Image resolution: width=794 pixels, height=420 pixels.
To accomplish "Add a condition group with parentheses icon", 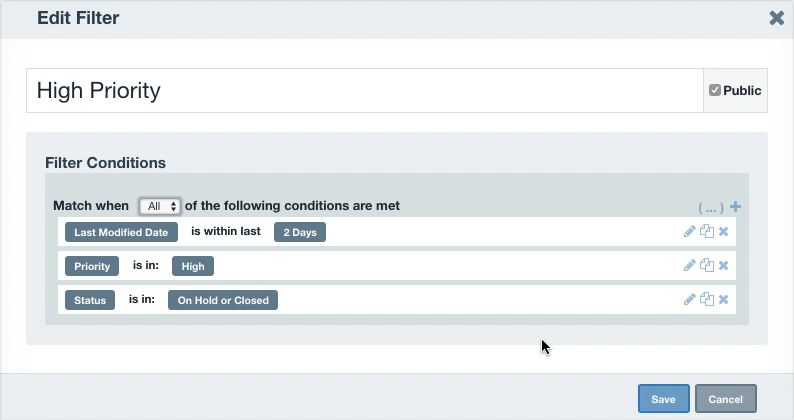I will pos(711,208).
